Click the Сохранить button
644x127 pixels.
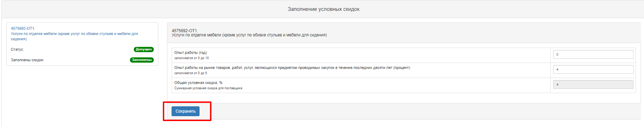[x=186, y=111]
